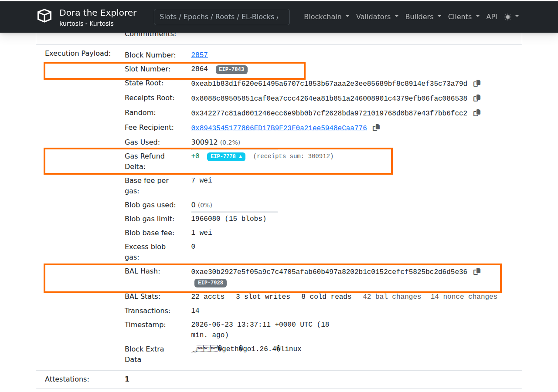
Task: Click the 22 accts BAL stat
Action: pyautogui.click(x=208, y=297)
